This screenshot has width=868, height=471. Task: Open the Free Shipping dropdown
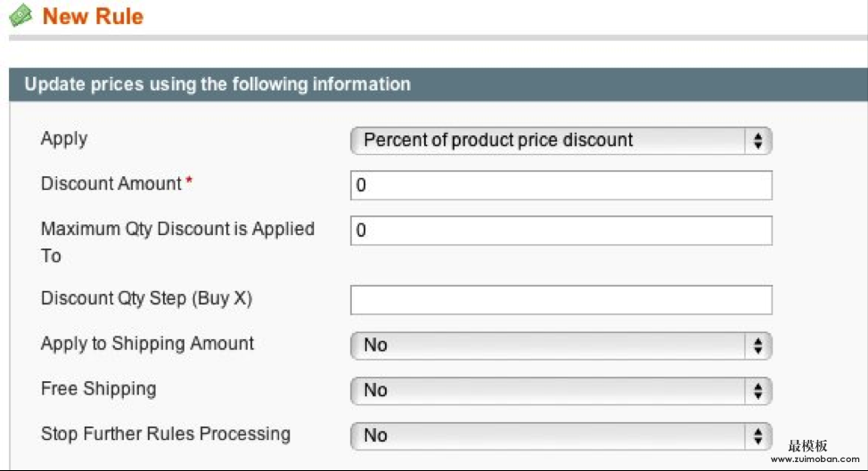[561, 391]
